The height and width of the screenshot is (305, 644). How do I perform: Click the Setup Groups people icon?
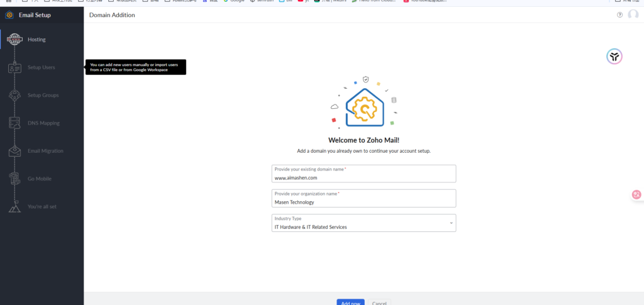point(15,95)
